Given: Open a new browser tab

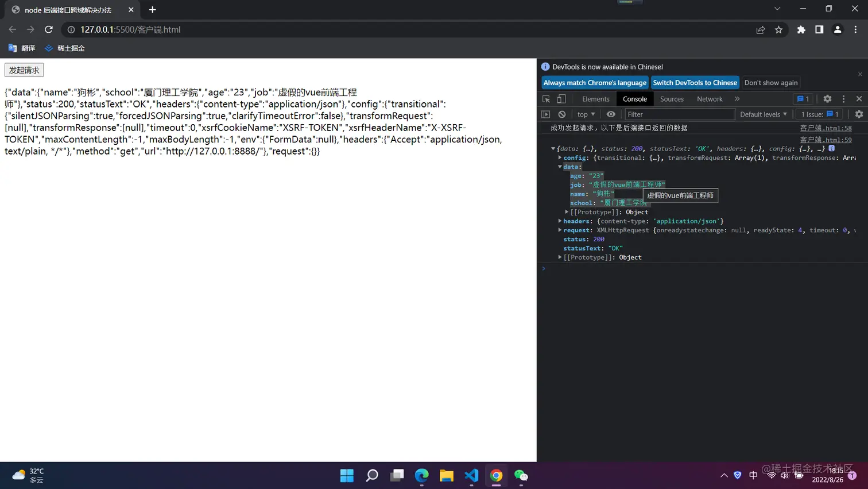Looking at the screenshot, I should (152, 10).
